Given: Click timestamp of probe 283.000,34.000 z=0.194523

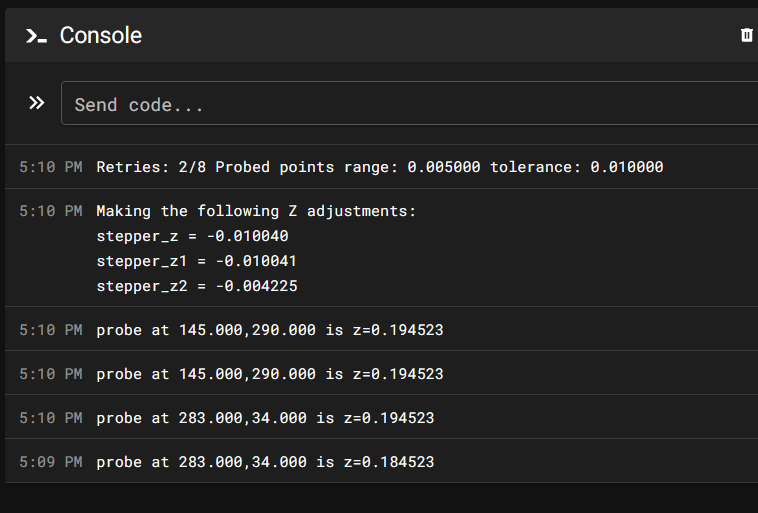Looking at the screenshot, I should coord(51,418).
